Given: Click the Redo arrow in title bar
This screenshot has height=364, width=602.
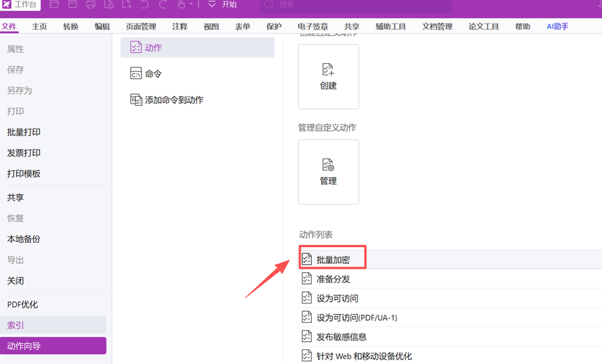Looking at the screenshot, I should click(x=163, y=5).
